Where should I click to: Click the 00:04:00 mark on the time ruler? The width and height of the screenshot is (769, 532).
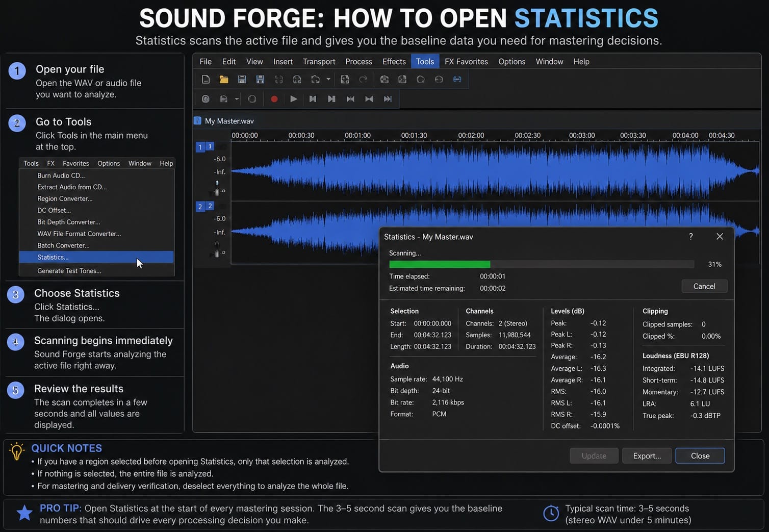click(x=685, y=135)
